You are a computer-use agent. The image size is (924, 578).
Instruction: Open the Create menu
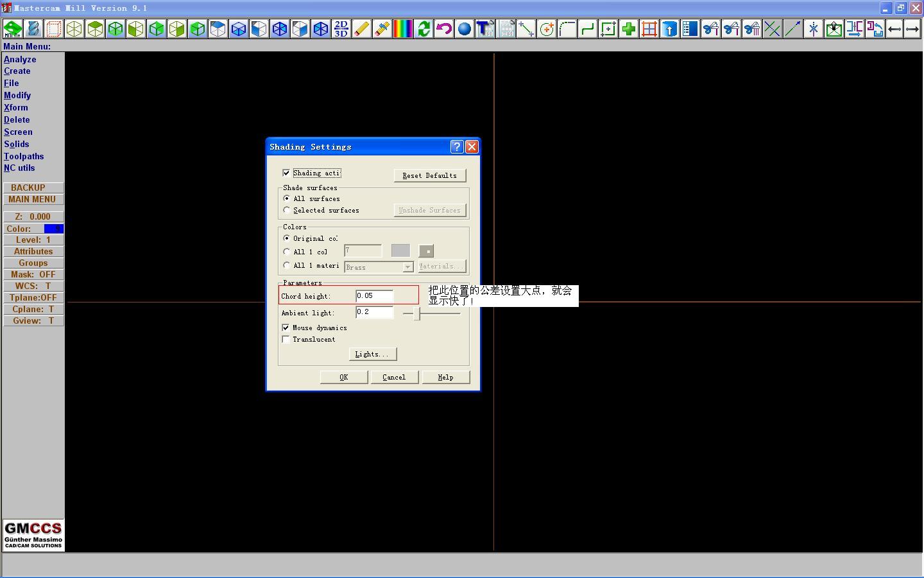tap(17, 71)
